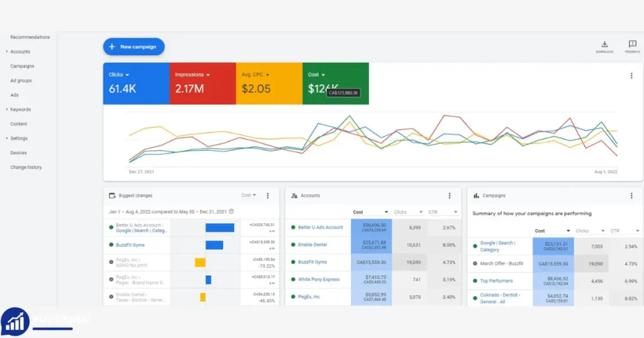Open BuzzFit Gyms link in Biggest changes
The height and width of the screenshot is (338, 644).
pyautogui.click(x=130, y=245)
